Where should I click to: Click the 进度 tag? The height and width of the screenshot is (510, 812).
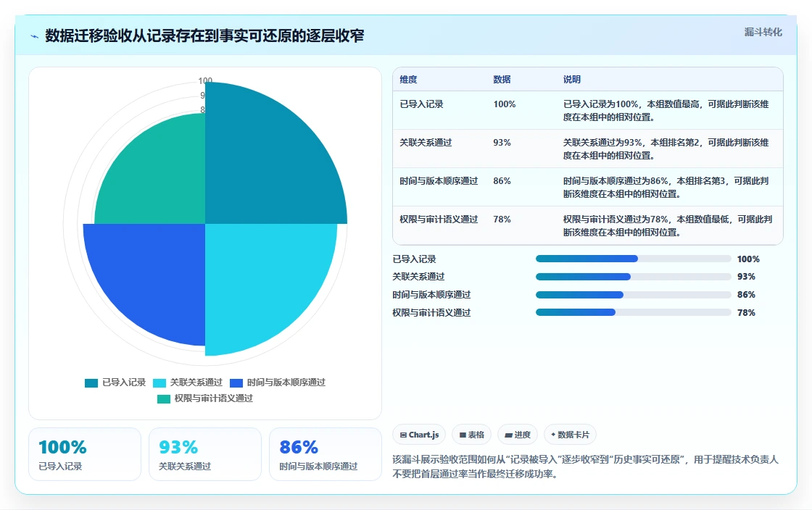point(518,435)
